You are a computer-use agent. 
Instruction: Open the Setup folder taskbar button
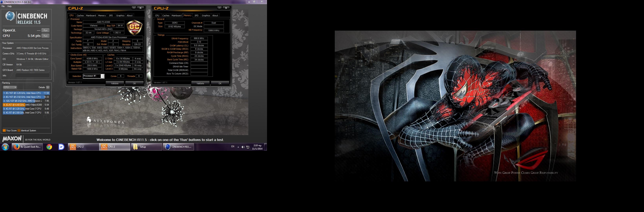(147, 147)
